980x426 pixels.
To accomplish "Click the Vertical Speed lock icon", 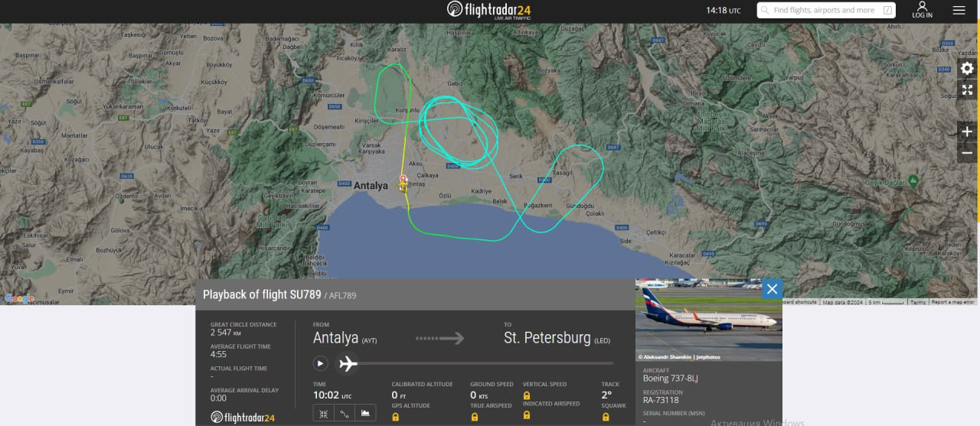I will (x=527, y=395).
